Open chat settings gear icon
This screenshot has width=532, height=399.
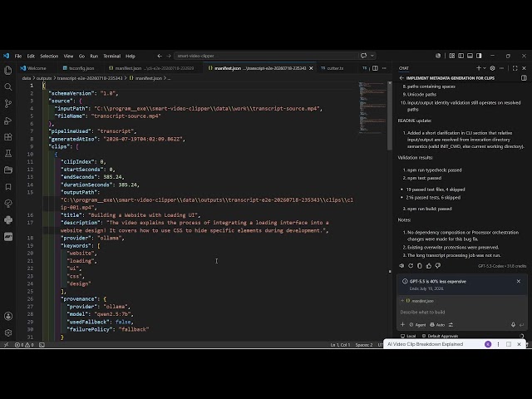(492, 68)
